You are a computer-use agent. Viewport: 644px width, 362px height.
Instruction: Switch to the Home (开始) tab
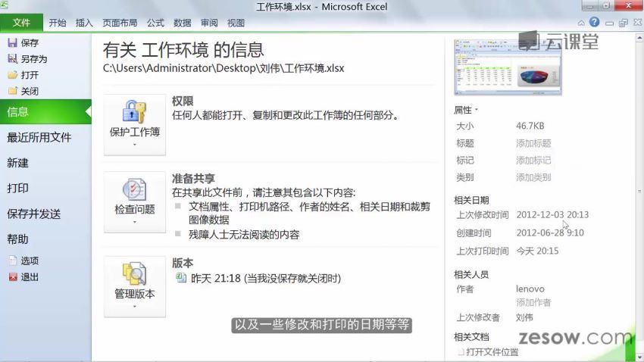pos(58,23)
